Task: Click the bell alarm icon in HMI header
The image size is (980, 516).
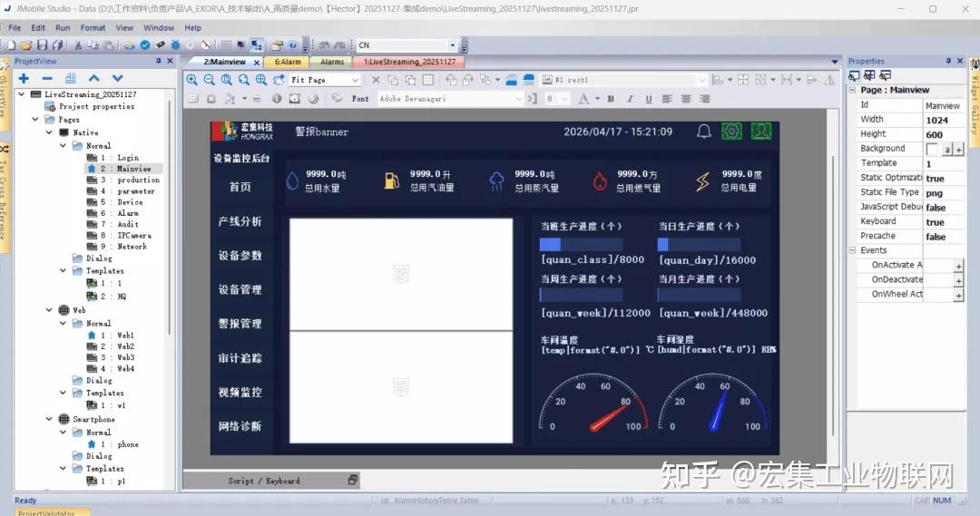Action: pyautogui.click(x=704, y=131)
